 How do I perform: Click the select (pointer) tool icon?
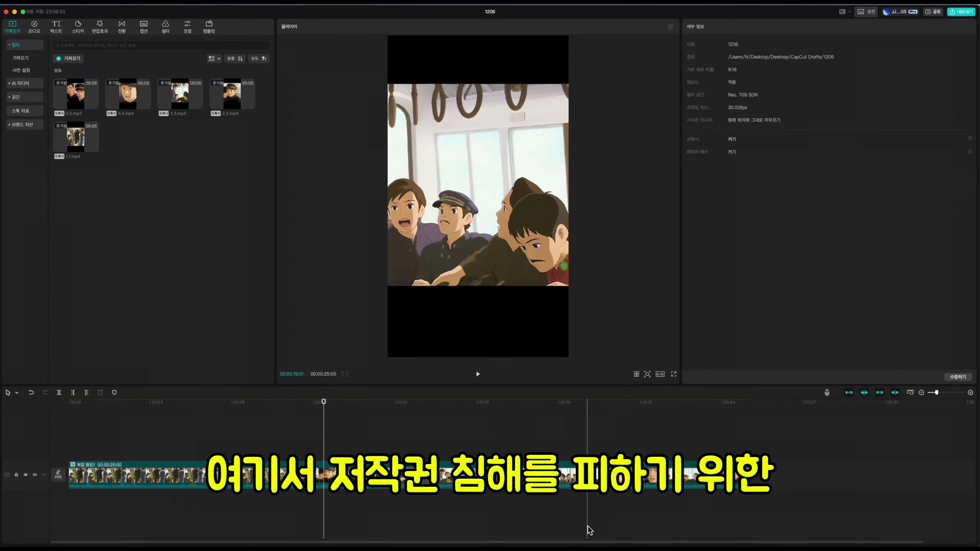[x=8, y=393]
